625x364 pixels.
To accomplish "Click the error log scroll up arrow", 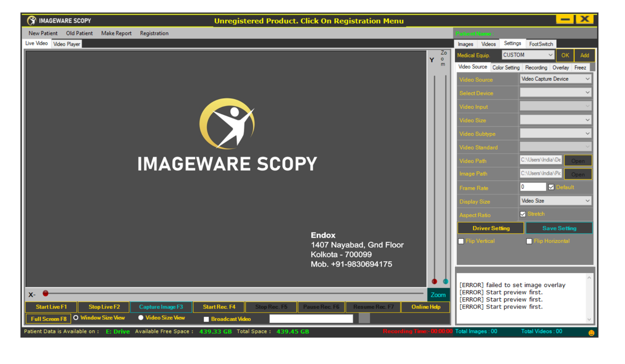I will point(589,278).
